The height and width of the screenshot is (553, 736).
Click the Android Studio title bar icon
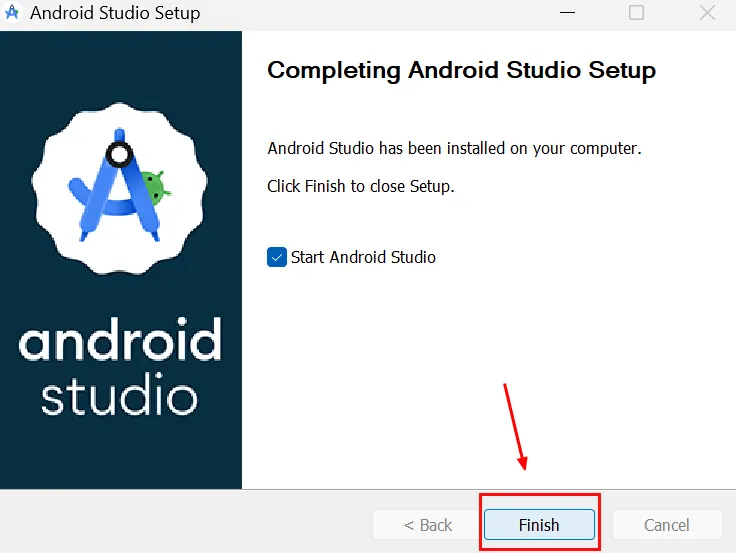[13, 14]
